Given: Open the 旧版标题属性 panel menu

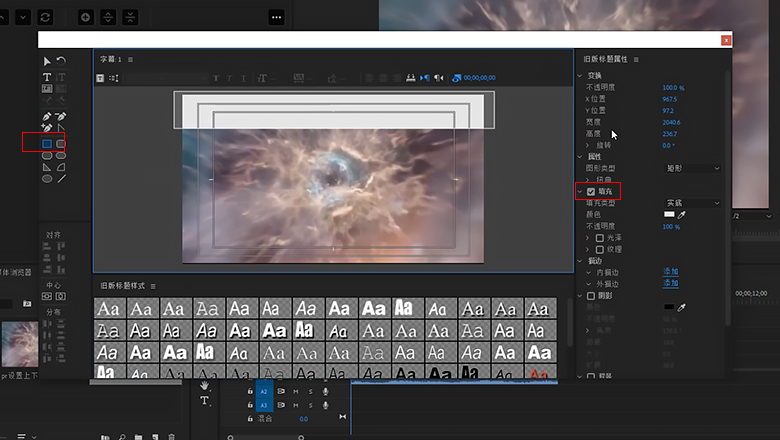Looking at the screenshot, I should pos(636,60).
